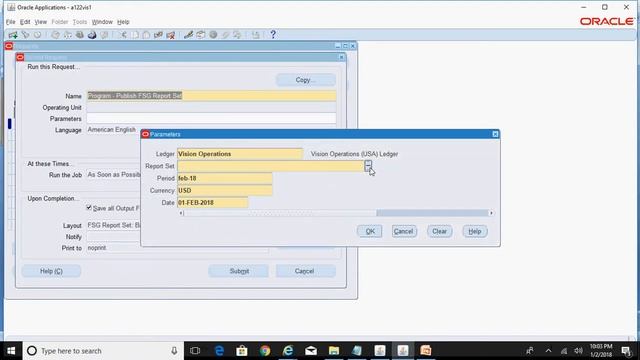Open the Tools menu
This screenshot has height=360, width=640.
tap(80, 22)
